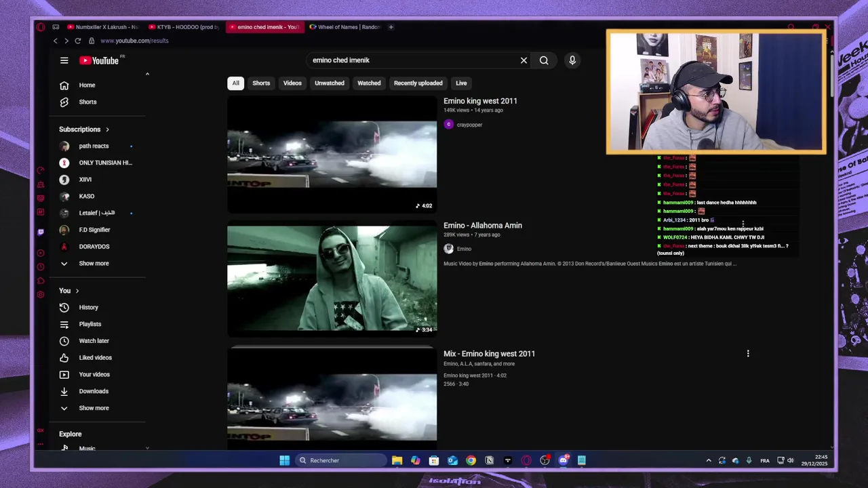The image size is (868, 488).
Task: Open Emino - Allahoma Amin title
Action: [483, 226]
